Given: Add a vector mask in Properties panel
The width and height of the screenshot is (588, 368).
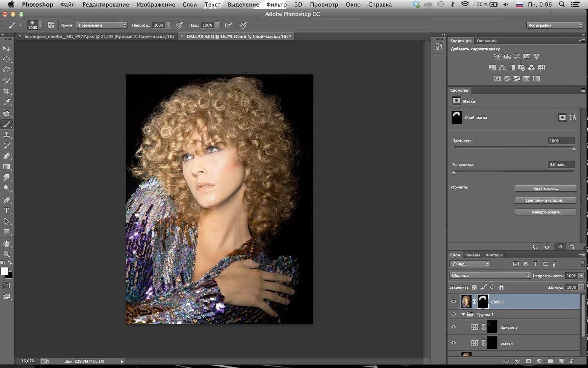Looking at the screenshot, I should (573, 117).
